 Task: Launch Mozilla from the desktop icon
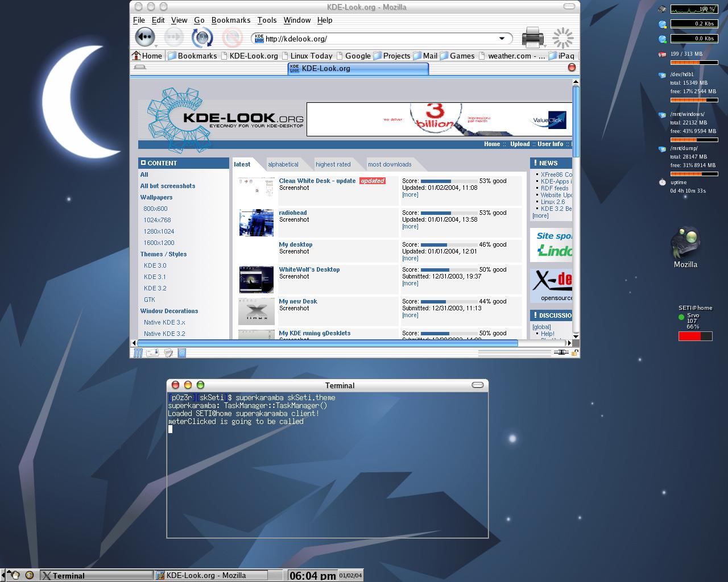685,247
